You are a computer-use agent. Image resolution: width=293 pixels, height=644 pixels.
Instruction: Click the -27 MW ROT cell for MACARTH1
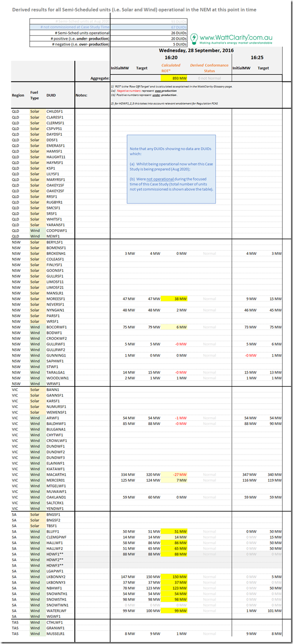(x=174, y=474)
